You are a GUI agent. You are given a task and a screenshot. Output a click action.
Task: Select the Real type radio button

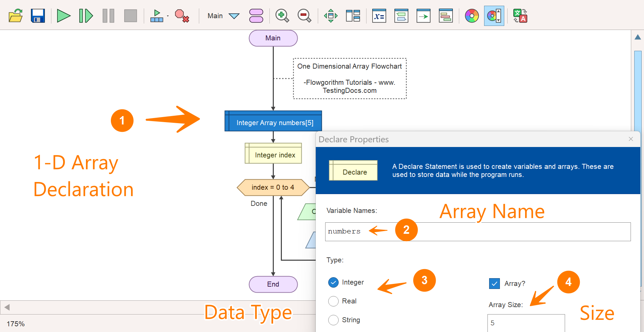coord(333,301)
